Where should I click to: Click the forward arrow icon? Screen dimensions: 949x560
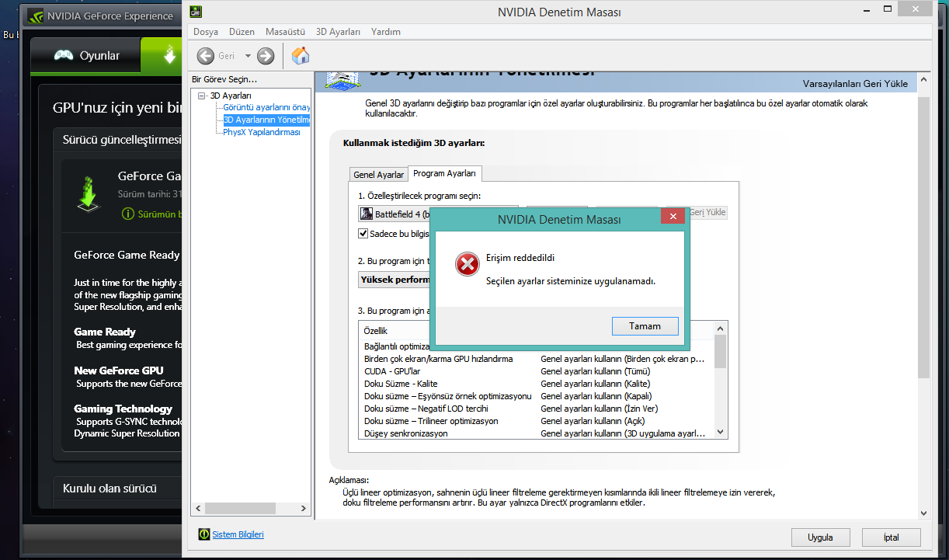pos(266,56)
